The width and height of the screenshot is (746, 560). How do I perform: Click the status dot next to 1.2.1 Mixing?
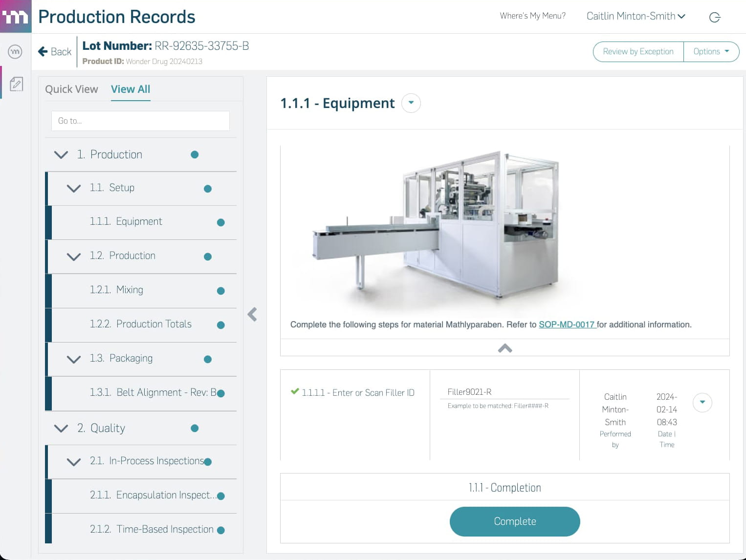221,291
